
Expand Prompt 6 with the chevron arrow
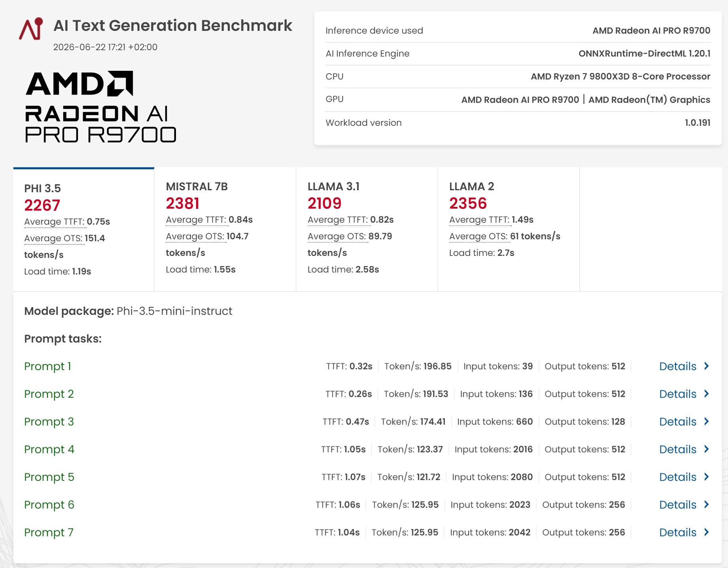(707, 504)
